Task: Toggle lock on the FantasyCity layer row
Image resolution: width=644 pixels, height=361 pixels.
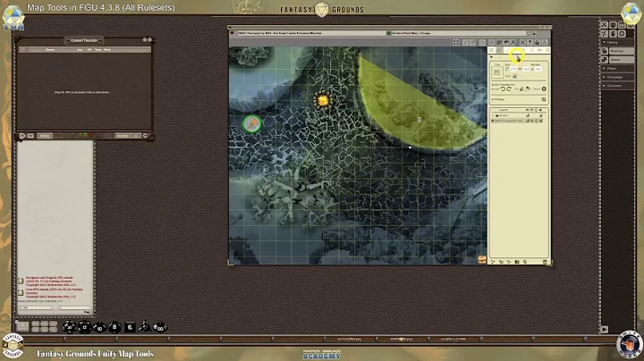Action: (x=541, y=121)
